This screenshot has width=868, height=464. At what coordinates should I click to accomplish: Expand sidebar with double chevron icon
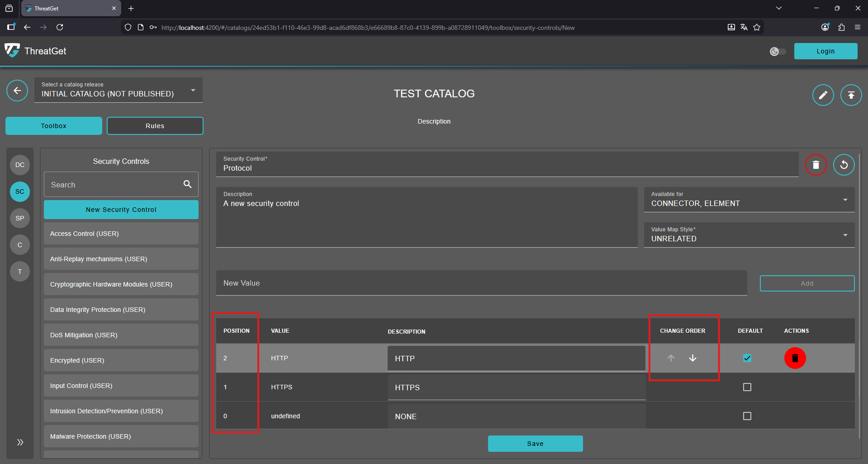pyautogui.click(x=20, y=442)
